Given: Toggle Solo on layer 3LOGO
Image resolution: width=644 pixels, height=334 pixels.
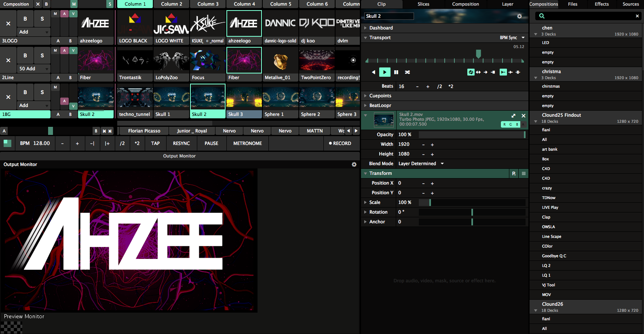Looking at the screenshot, I should (x=42, y=19).
